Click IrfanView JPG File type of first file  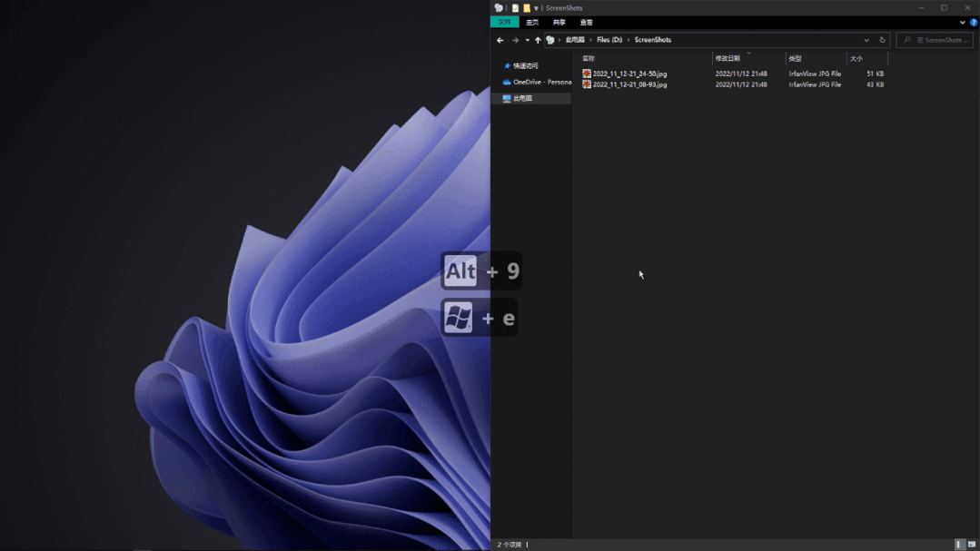pos(815,74)
